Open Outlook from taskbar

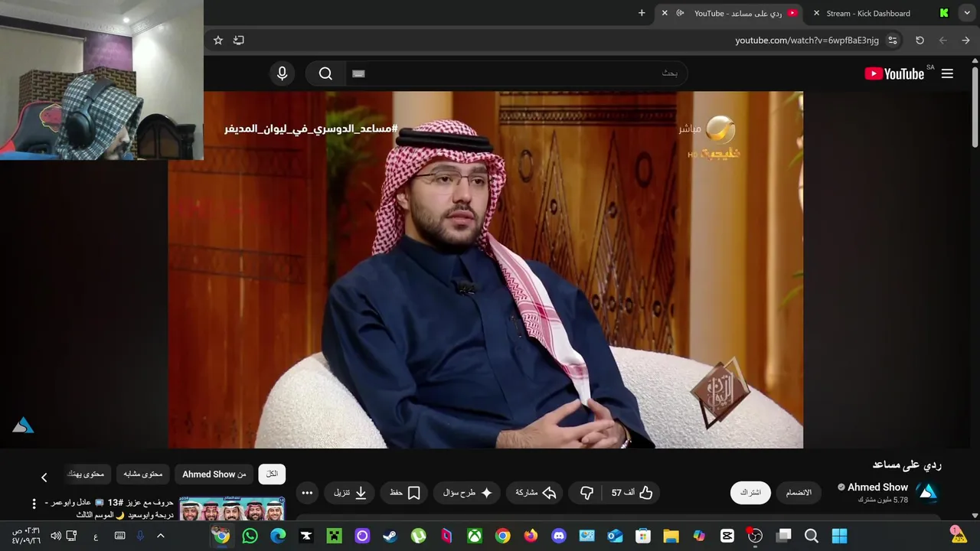click(x=615, y=536)
